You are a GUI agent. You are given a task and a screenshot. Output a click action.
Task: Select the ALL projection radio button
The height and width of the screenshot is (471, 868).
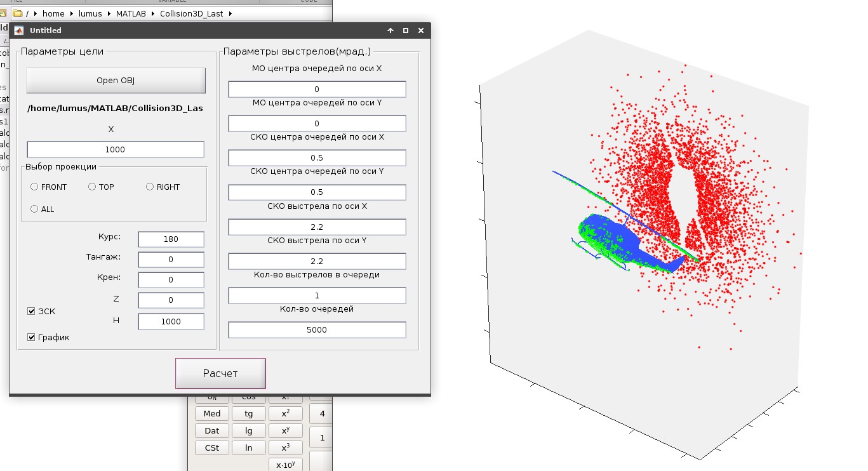[34, 209]
